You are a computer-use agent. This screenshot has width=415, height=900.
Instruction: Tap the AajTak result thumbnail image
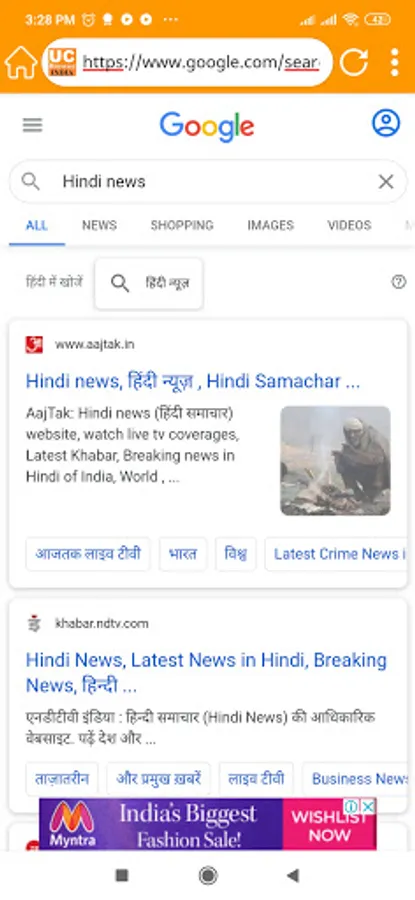[335, 461]
